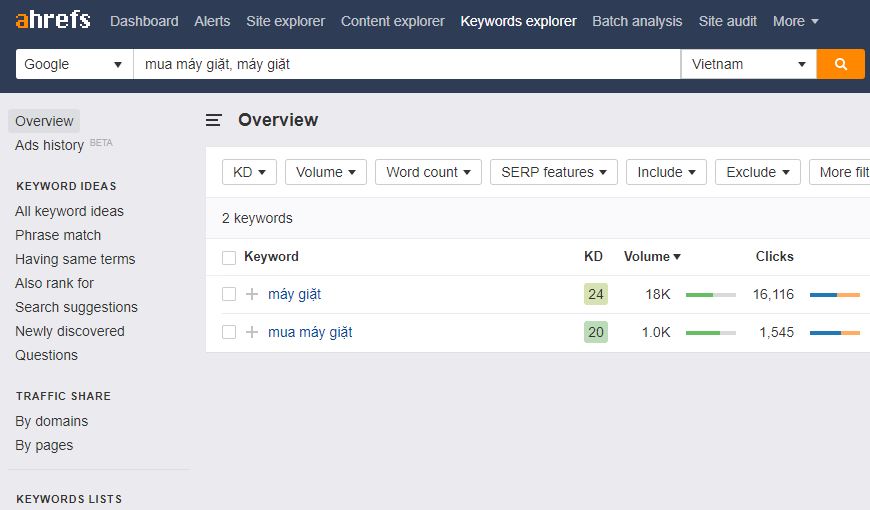
Task: Open Ads history in sidebar
Action: tap(49, 145)
